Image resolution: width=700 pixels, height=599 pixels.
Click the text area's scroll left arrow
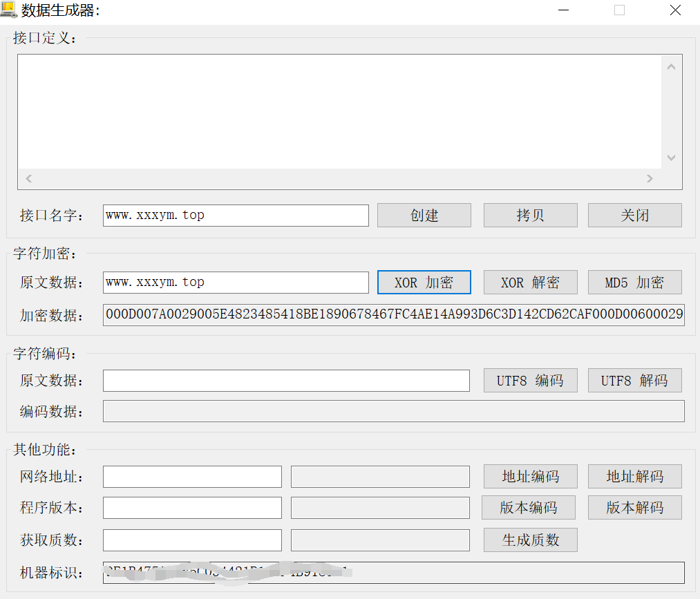[x=28, y=178]
